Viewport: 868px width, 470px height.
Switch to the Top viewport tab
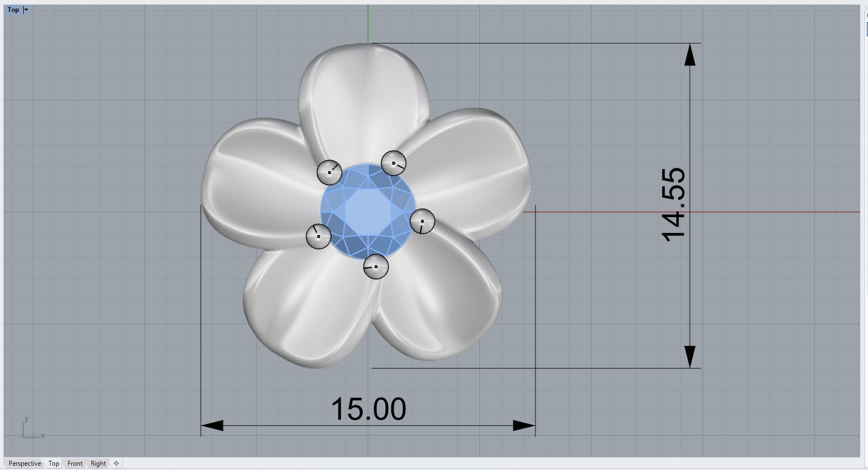(x=54, y=464)
